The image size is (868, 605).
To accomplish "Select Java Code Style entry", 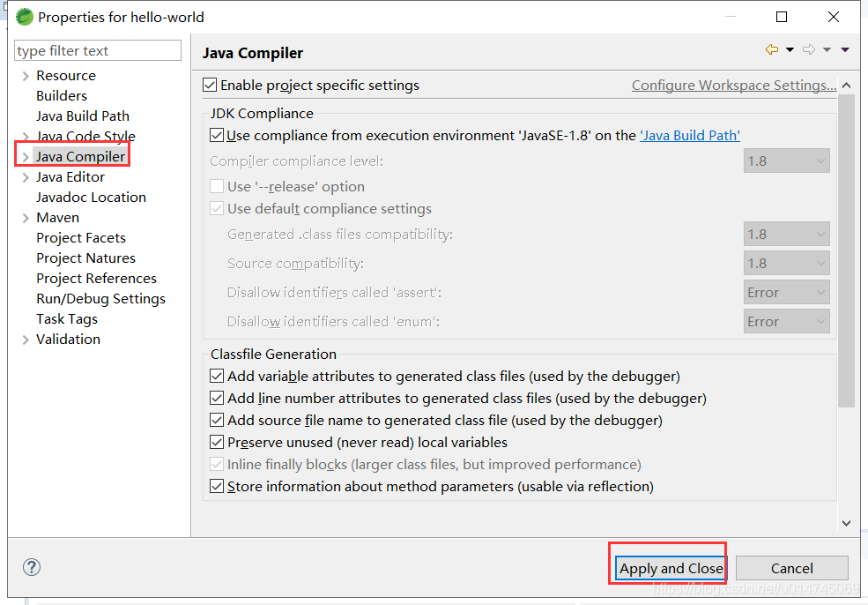I will (85, 137).
